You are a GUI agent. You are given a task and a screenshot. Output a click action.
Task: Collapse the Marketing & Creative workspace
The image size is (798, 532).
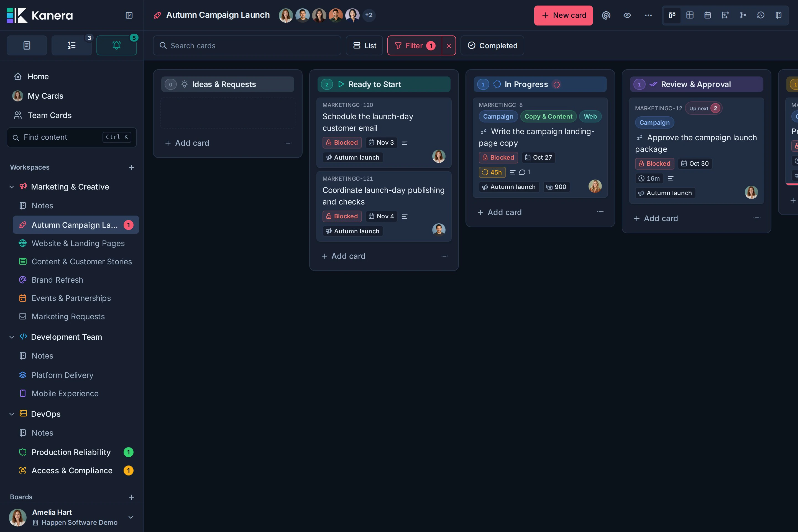[12, 187]
